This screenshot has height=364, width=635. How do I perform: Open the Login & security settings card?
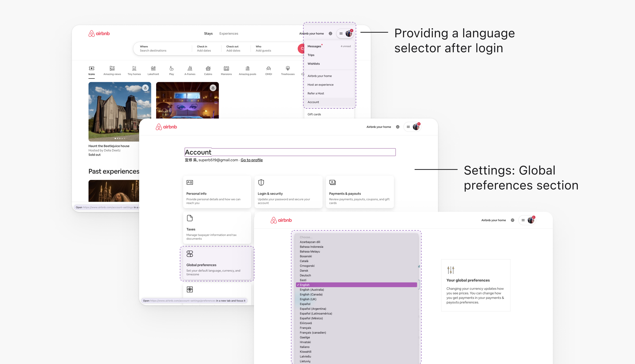pos(288,192)
